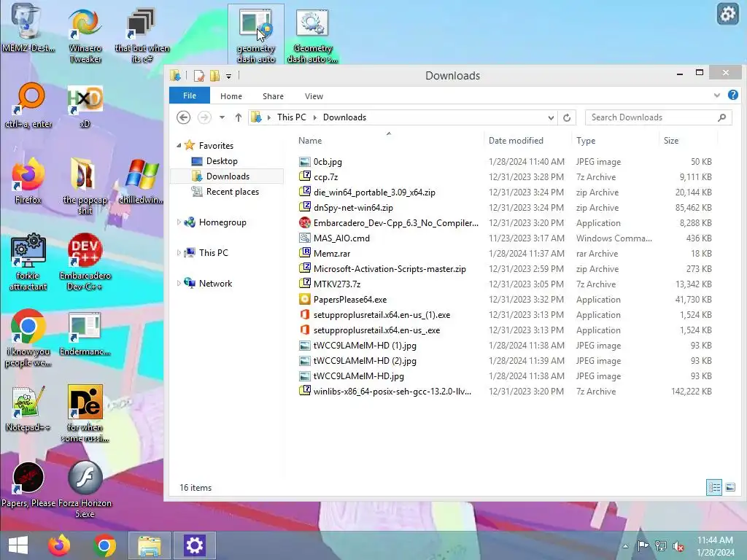Show hidden system tray icons

tap(625, 546)
